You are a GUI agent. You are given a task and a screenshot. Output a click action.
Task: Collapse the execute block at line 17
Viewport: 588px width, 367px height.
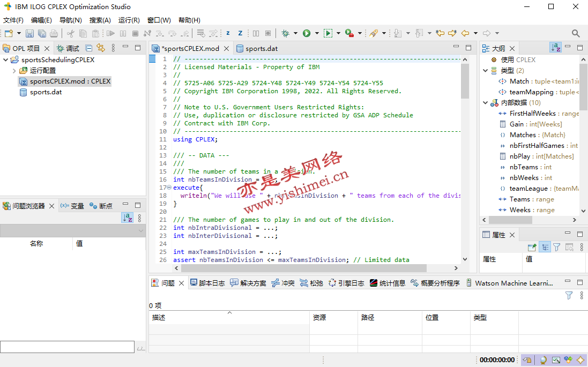coord(169,188)
